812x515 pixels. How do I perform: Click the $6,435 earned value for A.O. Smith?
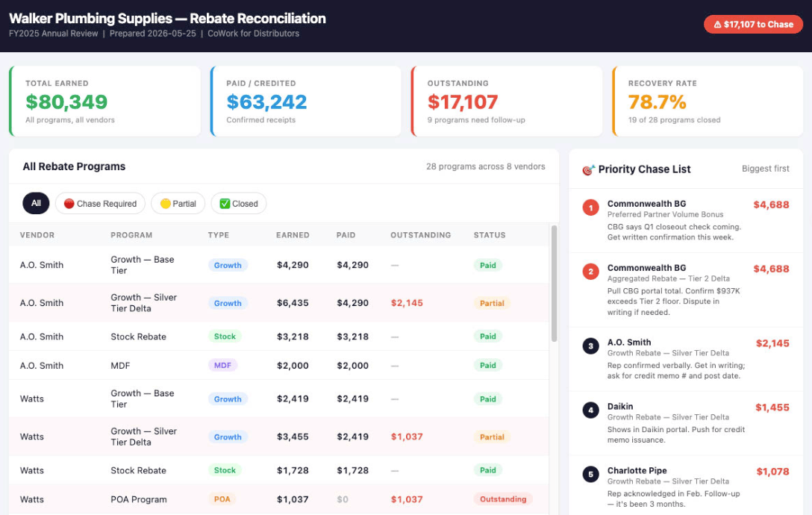tap(293, 303)
